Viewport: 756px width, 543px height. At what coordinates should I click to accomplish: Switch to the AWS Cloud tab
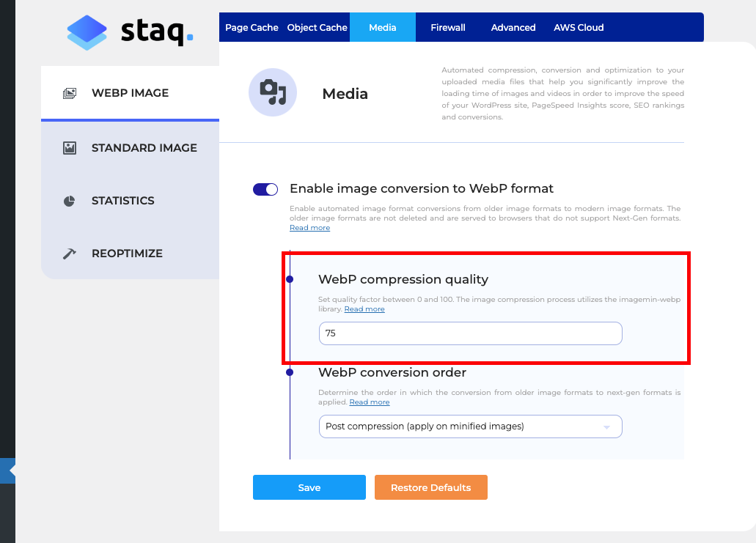coord(579,27)
